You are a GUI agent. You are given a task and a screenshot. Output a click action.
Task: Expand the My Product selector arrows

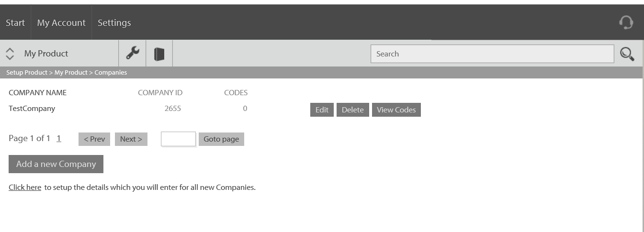(x=10, y=54)
